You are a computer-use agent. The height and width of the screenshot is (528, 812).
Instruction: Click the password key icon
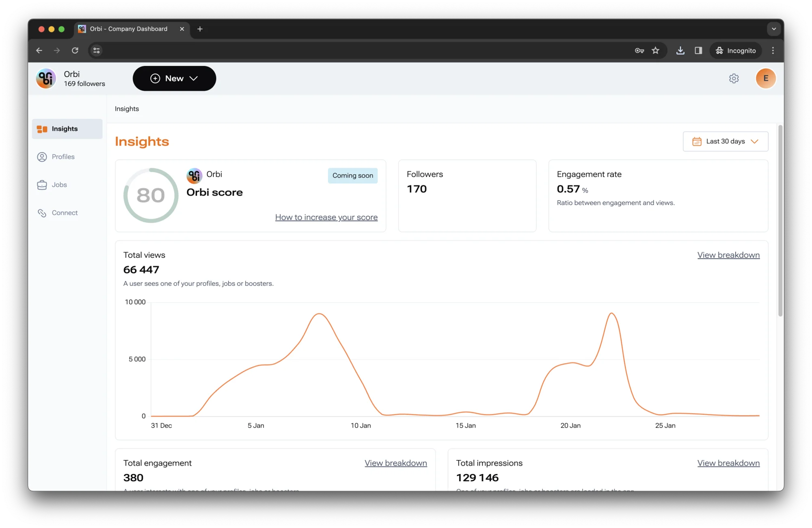[639, 50]
